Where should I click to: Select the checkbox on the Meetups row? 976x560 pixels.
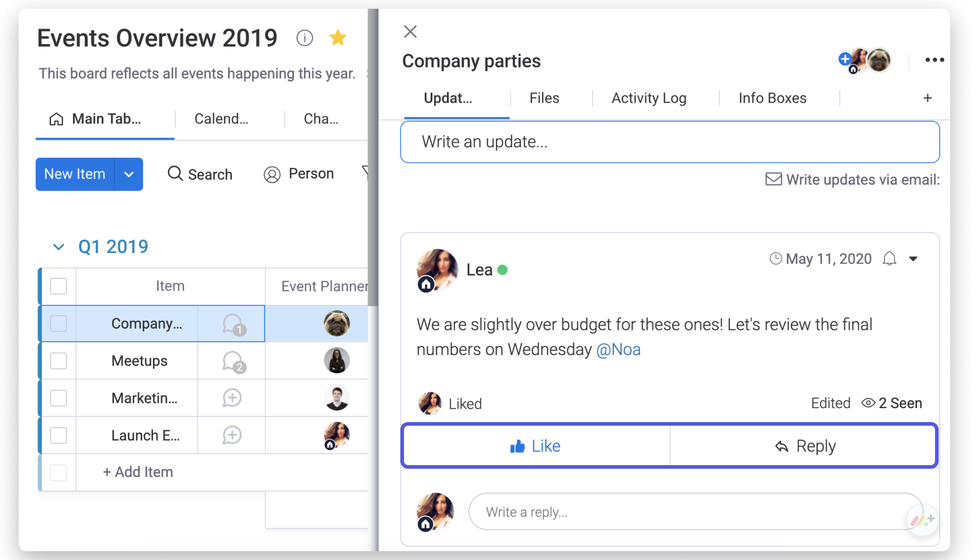(x=59, y=361)
